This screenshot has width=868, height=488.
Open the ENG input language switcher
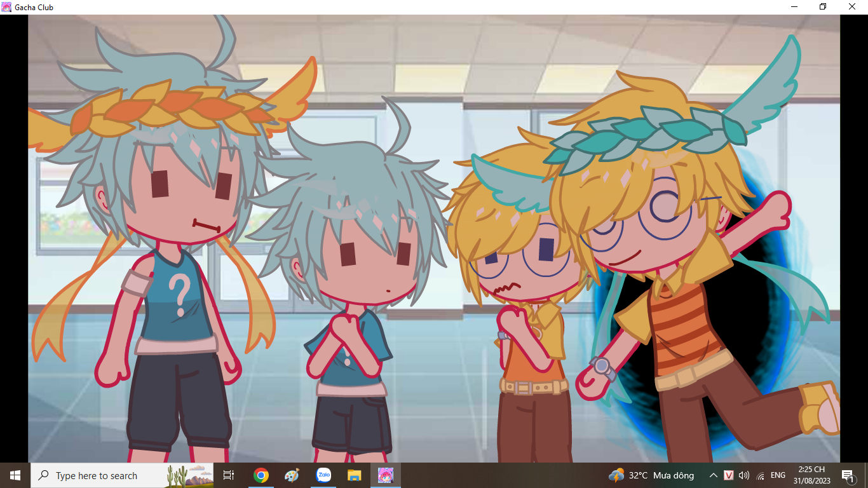(778, 475)
